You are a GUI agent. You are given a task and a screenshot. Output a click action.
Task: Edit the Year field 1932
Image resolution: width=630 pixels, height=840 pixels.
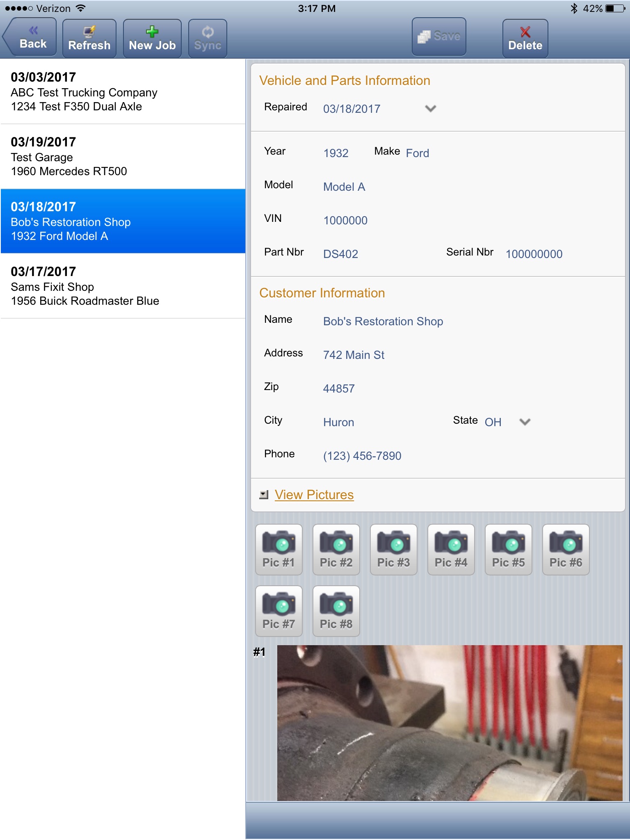tap(336, 153)
